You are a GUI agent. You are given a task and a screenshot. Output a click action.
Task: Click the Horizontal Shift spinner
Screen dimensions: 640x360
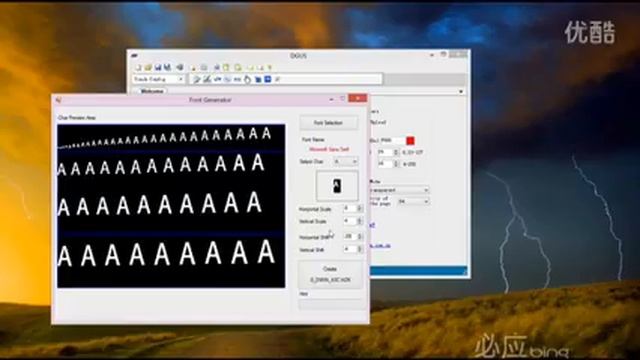353,236
